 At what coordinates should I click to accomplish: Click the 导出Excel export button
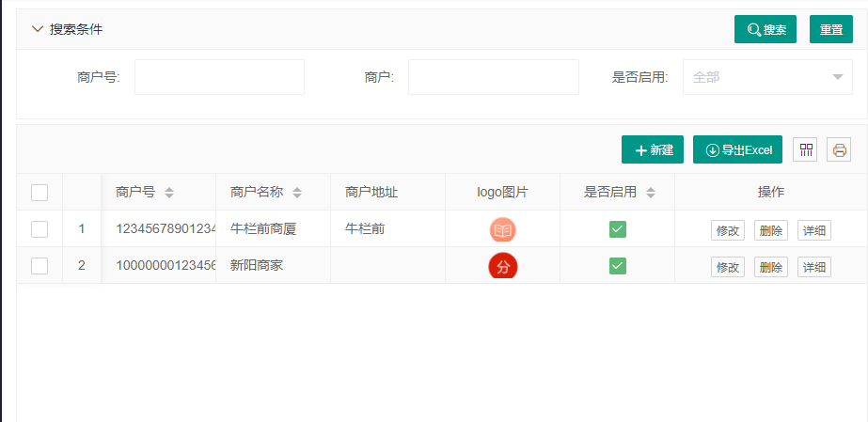coord(738,149)
